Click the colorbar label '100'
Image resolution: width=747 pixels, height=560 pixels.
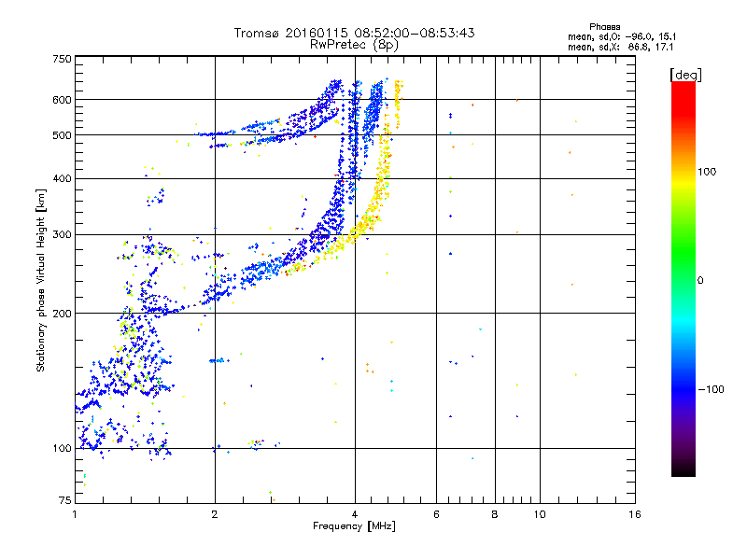(x=707, y=172)
